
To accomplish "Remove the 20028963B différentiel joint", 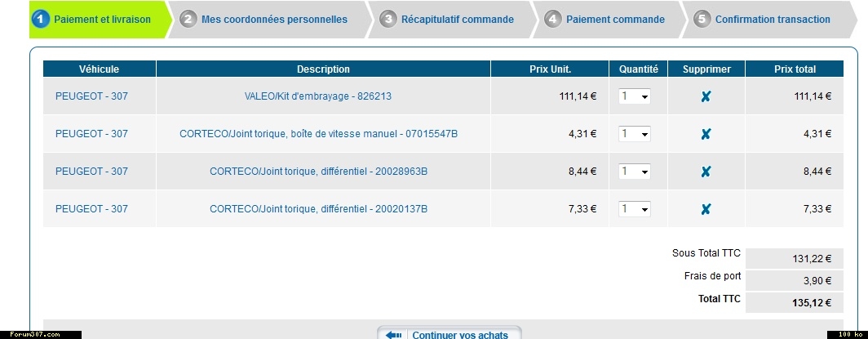I will click(706, 172).
